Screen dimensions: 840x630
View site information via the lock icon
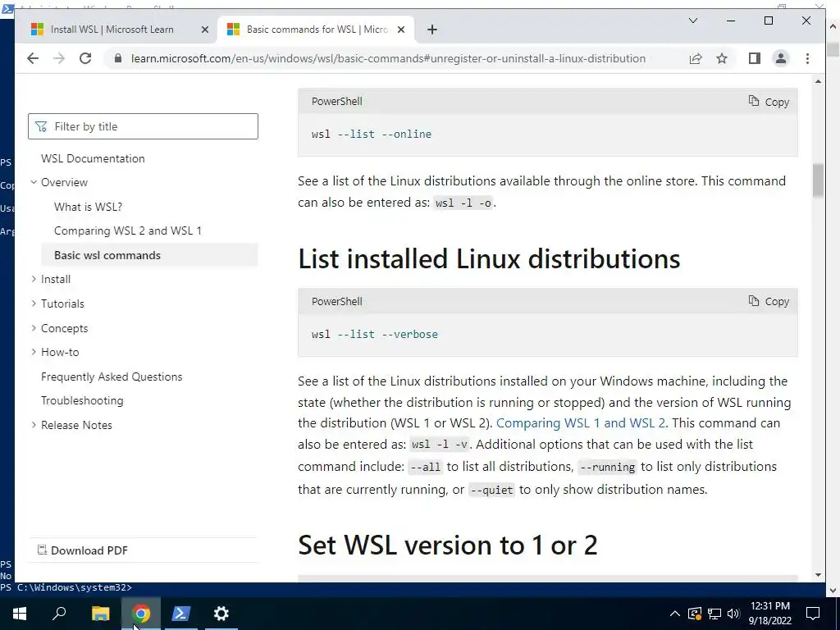(x=118, y=58)
